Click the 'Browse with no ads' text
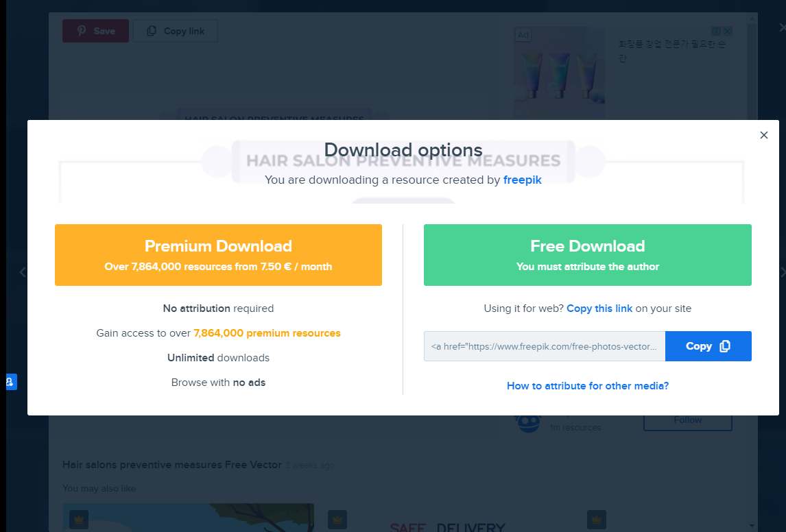This screenshot has width=786, height=532. (218, 383)
